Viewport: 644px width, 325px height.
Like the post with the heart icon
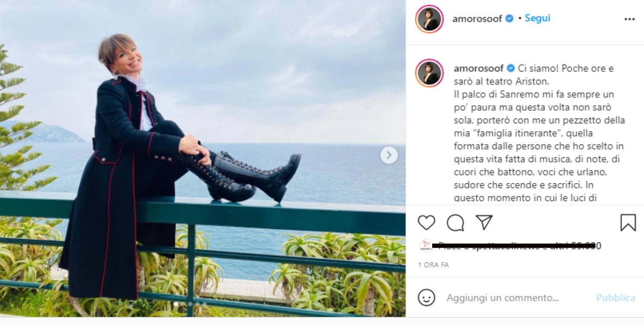[x=426, y=223]
